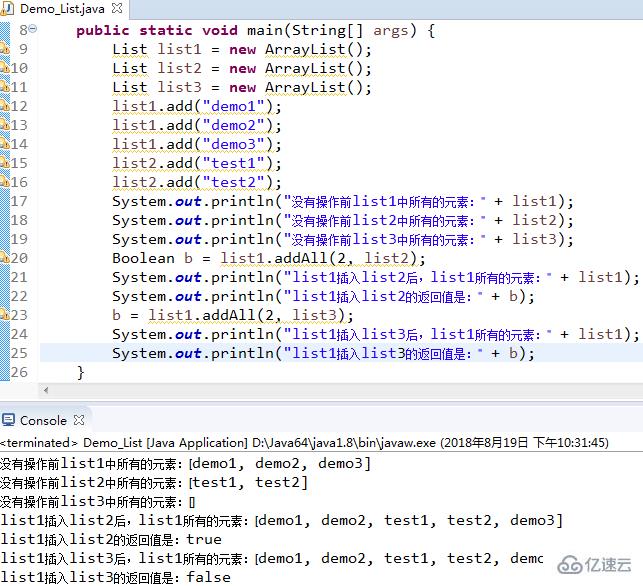Click the warning marker on line 9
The height and width of the screenshot is (586, 643).
5,49
